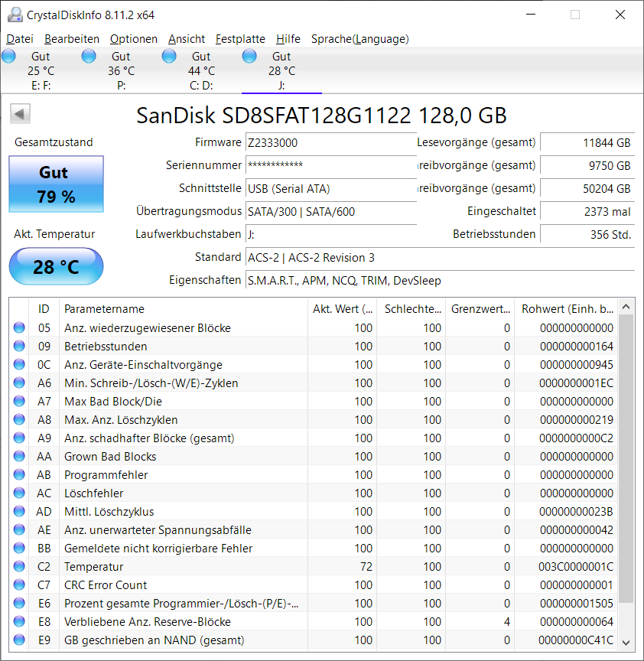Click the SMART list vertical scrollbar thumb
The width and height of the screenshot is (644, 661).
626,459
